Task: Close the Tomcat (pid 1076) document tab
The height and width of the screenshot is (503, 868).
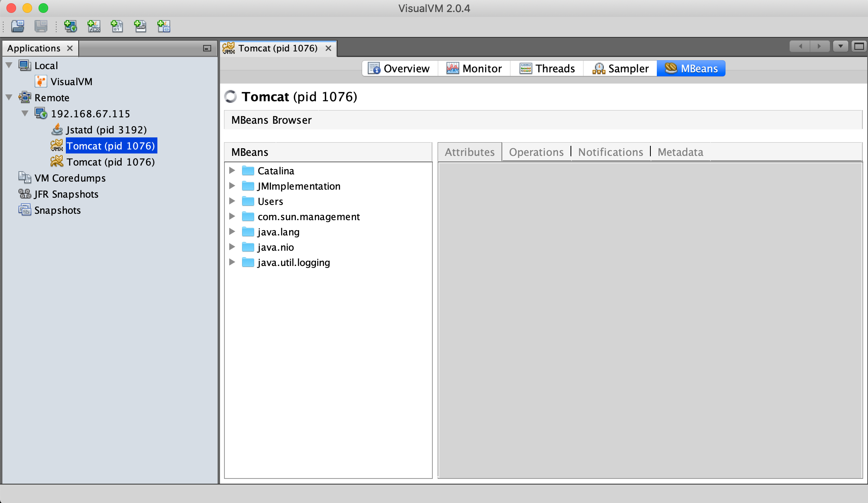Action: coord(328,48)
